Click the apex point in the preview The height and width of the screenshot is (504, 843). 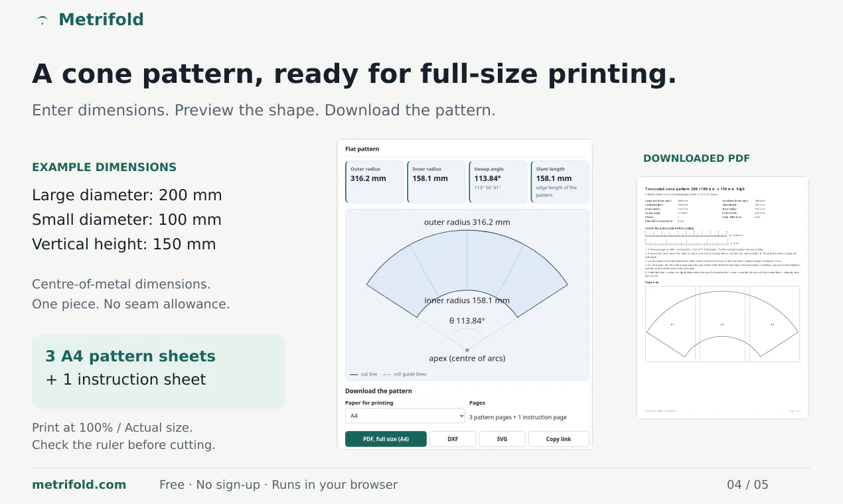pyautogui.click(x=467, y=349)
